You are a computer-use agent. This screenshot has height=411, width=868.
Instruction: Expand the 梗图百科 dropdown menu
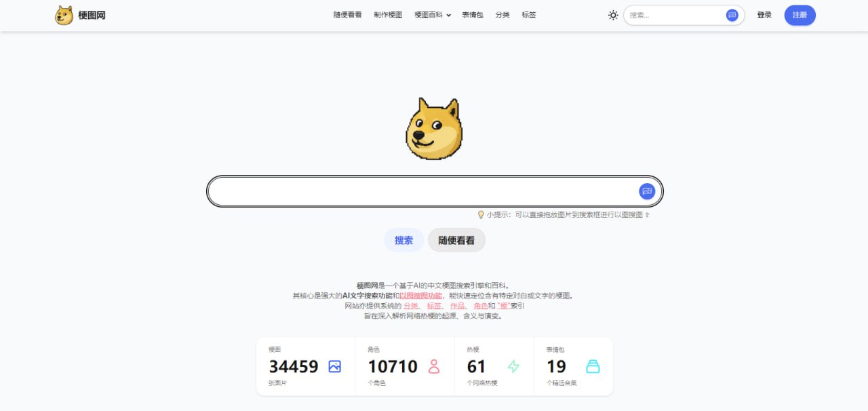tap(433, 15)
